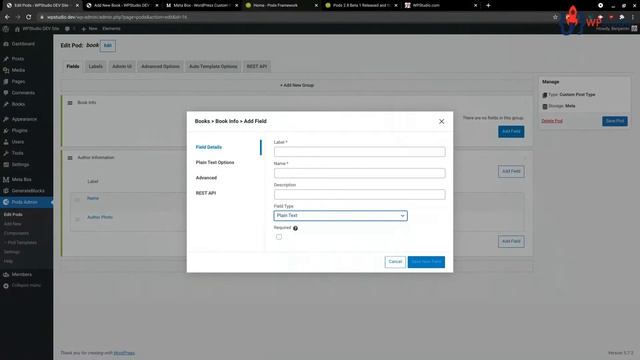Open Pages in the admin sidebar
The height and width of the screenshot is (360, 640).
coord(18,82)
